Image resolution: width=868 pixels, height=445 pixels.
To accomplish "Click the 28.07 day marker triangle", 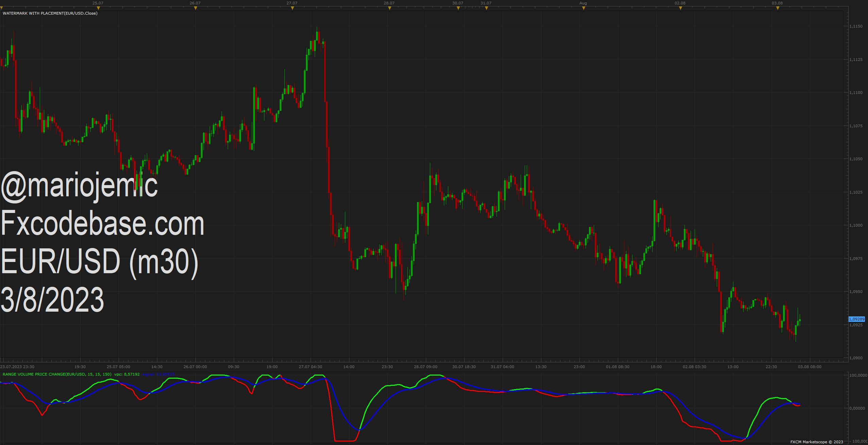I will point(389,8).
